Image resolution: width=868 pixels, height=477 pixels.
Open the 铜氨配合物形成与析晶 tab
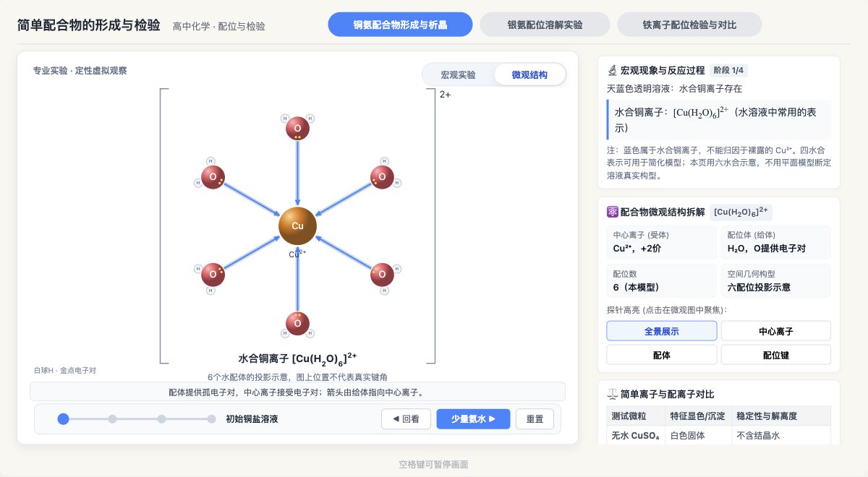point(400,25)
